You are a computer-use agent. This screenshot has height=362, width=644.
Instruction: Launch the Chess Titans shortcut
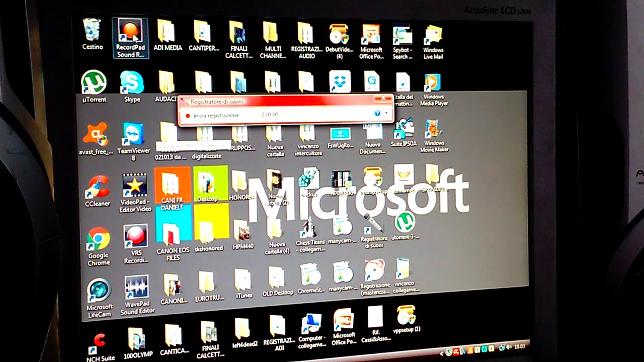click(x=310, y=235)
